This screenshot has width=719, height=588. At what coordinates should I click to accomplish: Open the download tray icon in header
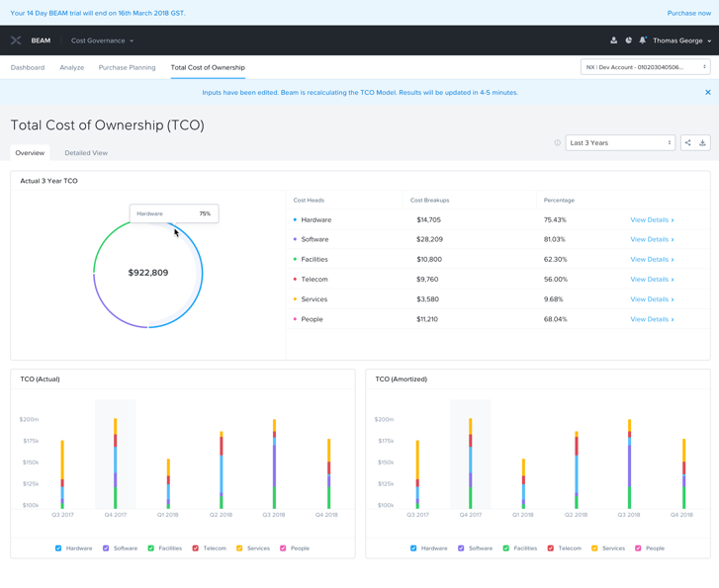tap(613, 41)
